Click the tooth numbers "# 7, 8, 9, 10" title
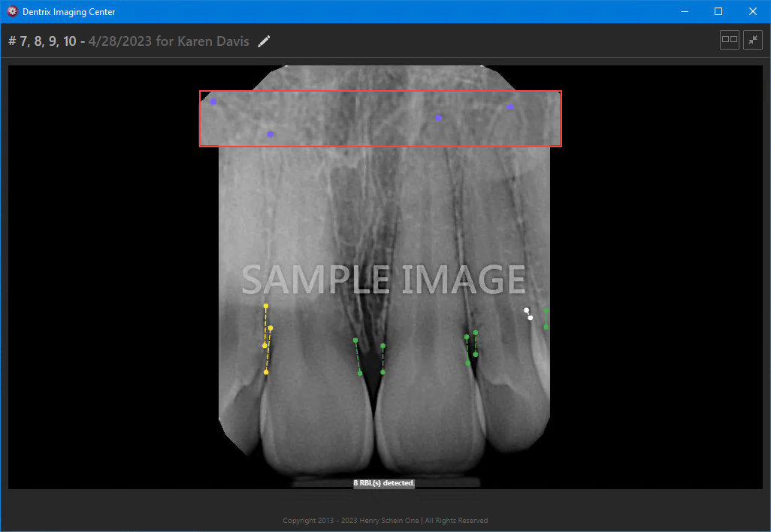This screenshot has width=771, height=532. coord(42,41)
